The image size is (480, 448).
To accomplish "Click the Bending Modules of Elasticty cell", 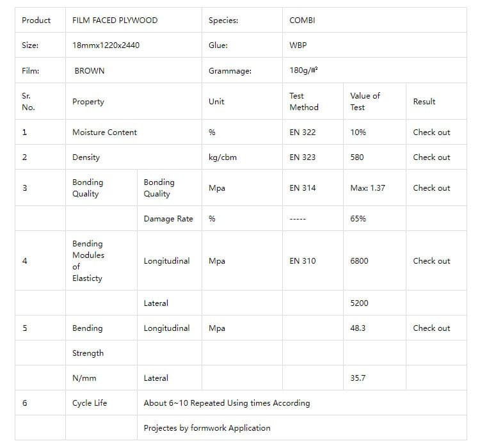I will click(x=88, y=261).
